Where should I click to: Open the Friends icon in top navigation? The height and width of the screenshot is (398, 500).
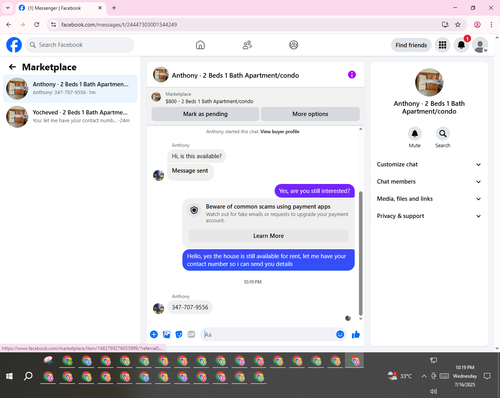point(247,45)
